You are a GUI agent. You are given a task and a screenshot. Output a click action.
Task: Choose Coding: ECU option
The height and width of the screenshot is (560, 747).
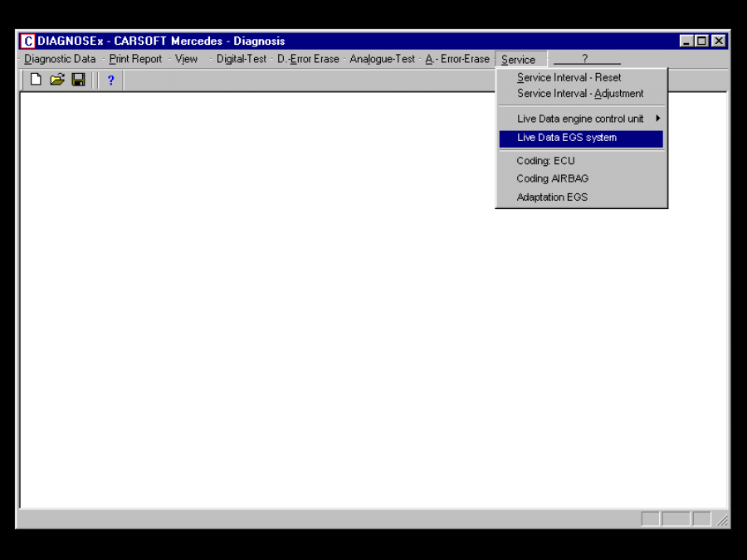[x=545, y=161]
